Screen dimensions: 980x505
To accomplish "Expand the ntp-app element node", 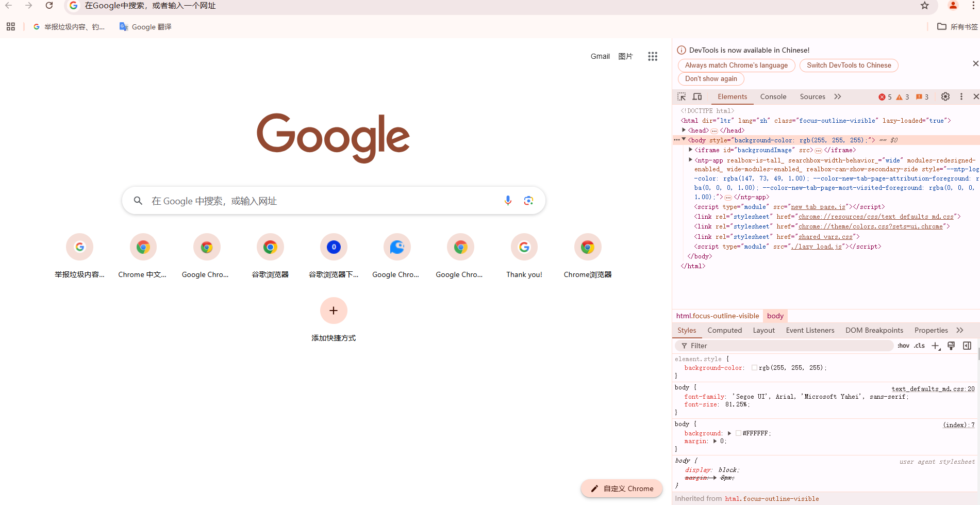I will [x=690, y=160].
